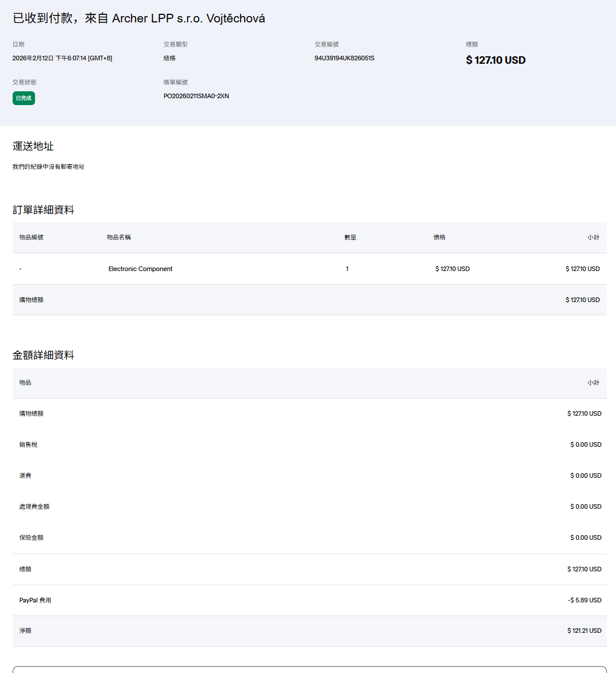
Task: Click transaction ID 94U39194UK826051S
Action: coord(344,58)
